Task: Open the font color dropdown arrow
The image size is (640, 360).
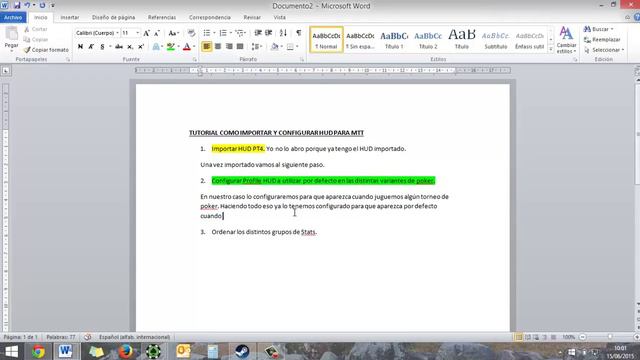Action: click(x=194, y=47)
